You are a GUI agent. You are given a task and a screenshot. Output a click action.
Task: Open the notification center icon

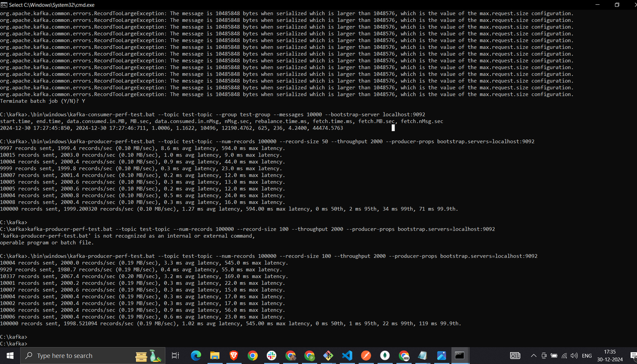coord(633,356)
